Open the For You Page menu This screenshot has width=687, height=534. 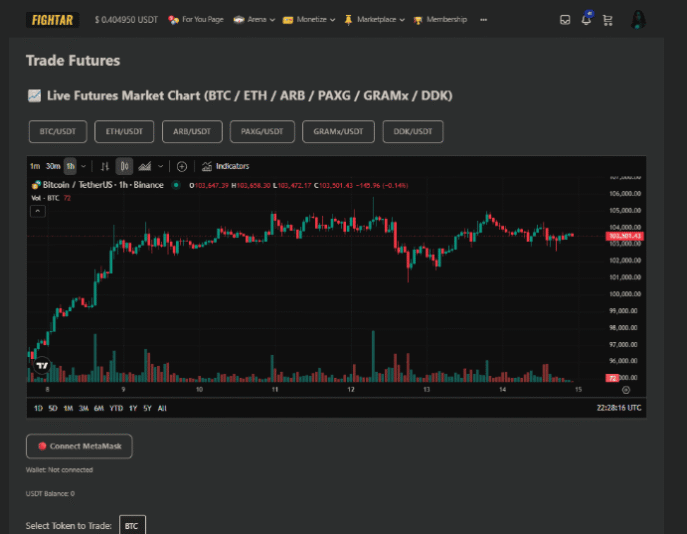click(x=196, y=19)
